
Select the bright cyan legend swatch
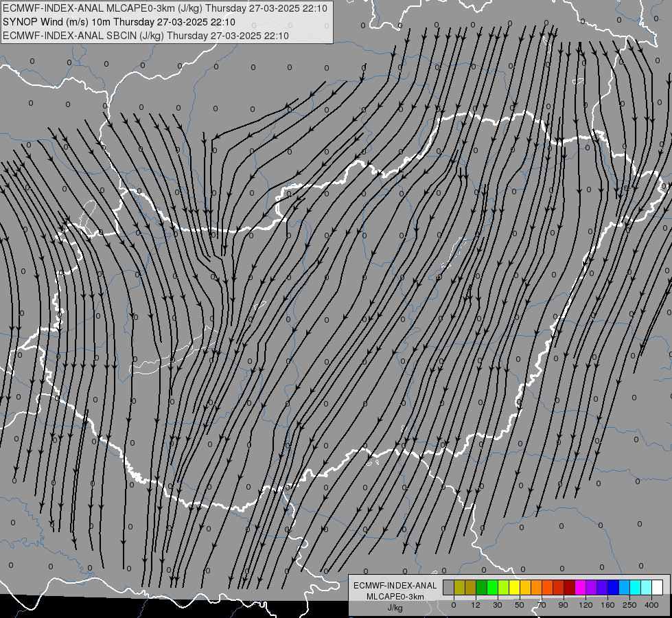coord(636,587)
